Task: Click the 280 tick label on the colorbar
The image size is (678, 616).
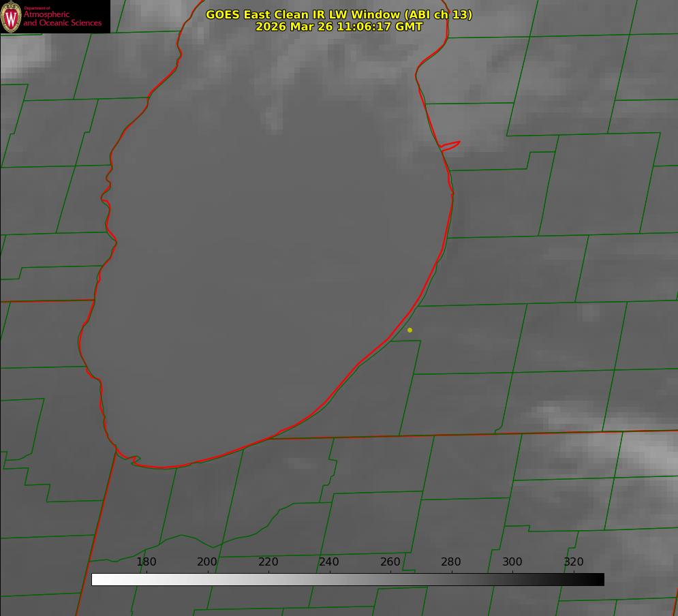Action: [x=451, y=562]
